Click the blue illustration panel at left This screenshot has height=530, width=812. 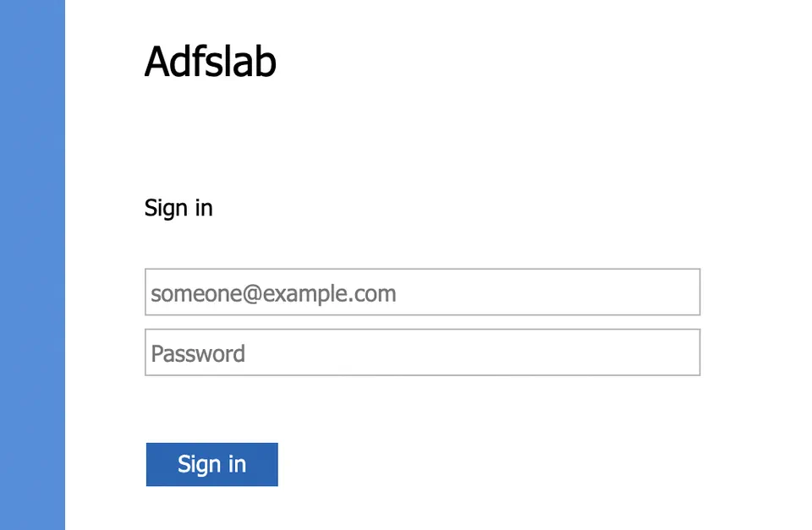coord(33,265)
